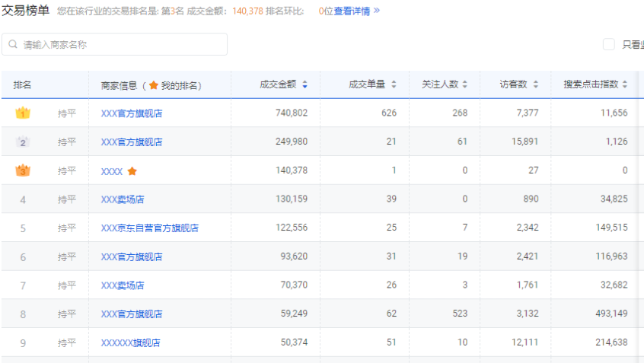Click the orange star beside XXXX merchant
The image size is (644, 363).
click(132, 171)
